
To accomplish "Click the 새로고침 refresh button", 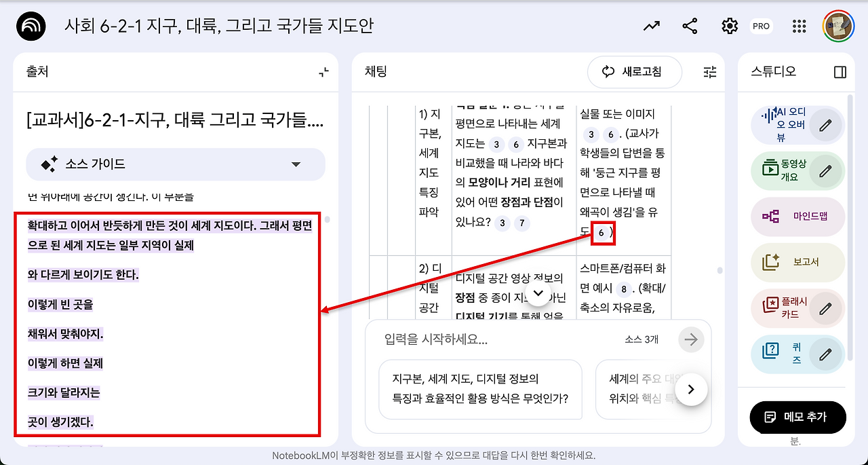I will click(x=634, y=72).
